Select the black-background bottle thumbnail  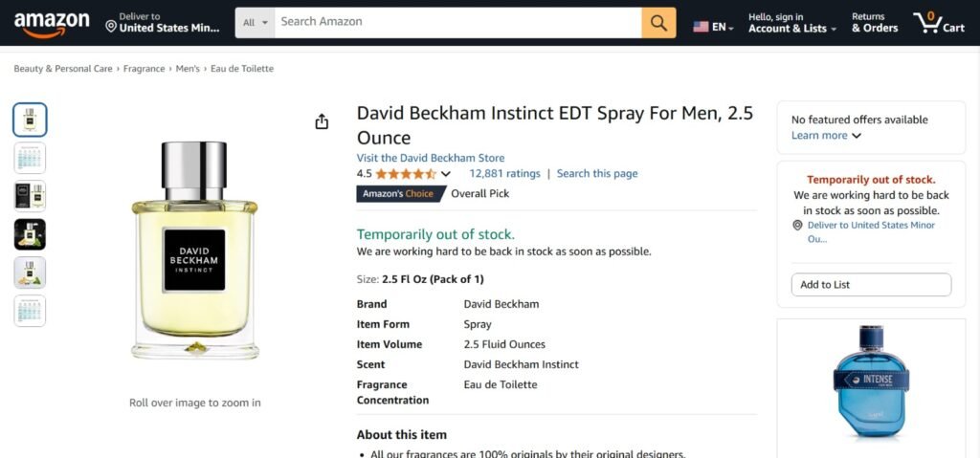point(30,234)
